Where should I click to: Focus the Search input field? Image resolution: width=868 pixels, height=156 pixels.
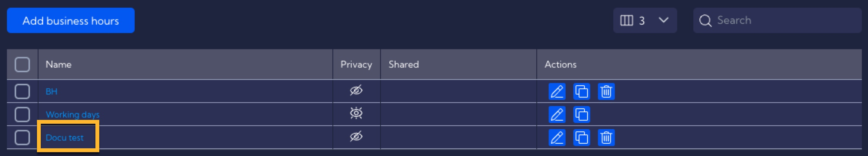pos(778,20)
